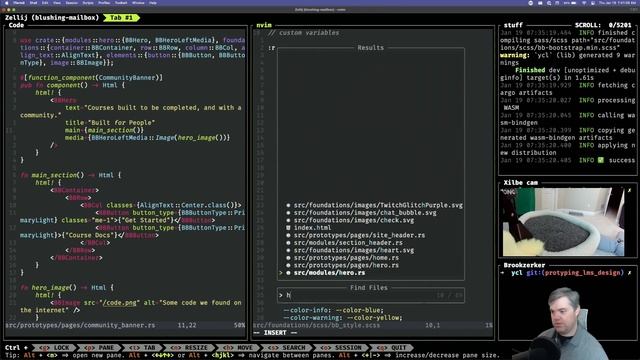Screen dimensions: 640x360
Task: Select file icon beside index.html result
Action: click(288, 228)
